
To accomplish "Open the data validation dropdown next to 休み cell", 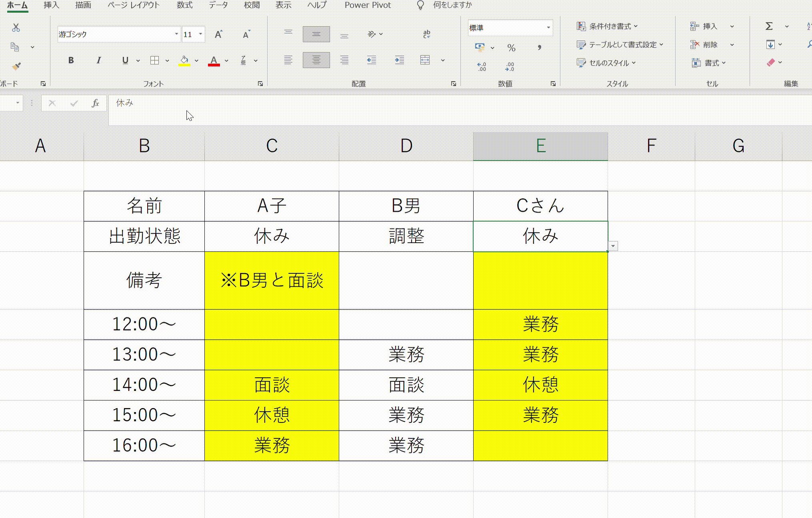I will click(x=613, y=246).
